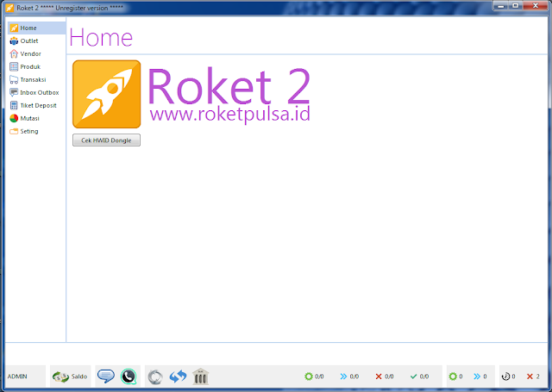The image size is (552, 392).
Task: Open Inbox Outbox messages
Action: point(36,92)
